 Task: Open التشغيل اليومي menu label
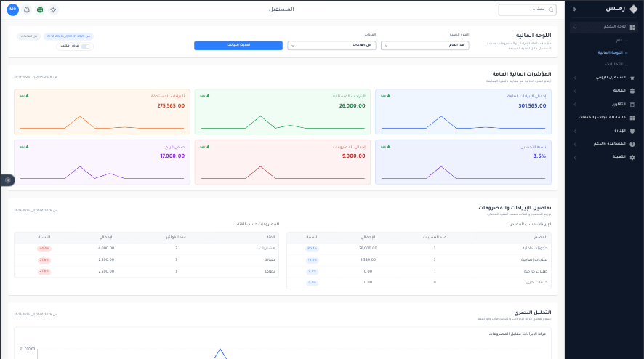[611, 77]
